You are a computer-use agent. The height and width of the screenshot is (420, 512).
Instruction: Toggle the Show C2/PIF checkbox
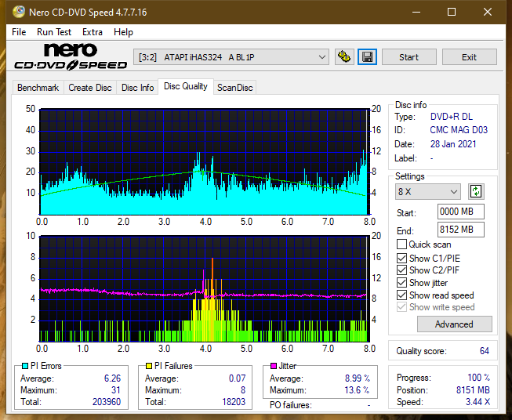coord(401,270)
